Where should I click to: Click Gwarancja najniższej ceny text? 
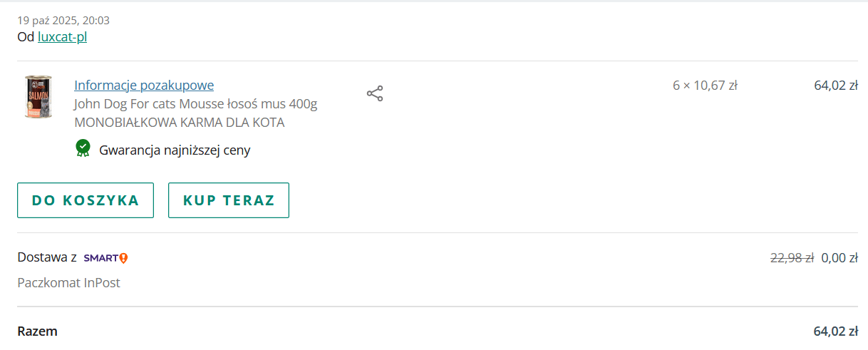point(175,150)
